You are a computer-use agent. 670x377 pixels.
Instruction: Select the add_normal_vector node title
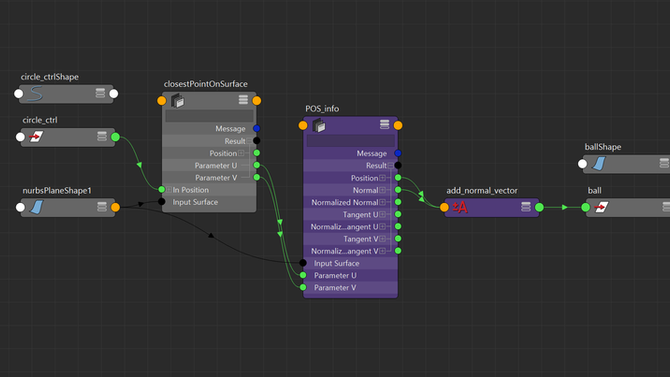click(x=482, y=191)
